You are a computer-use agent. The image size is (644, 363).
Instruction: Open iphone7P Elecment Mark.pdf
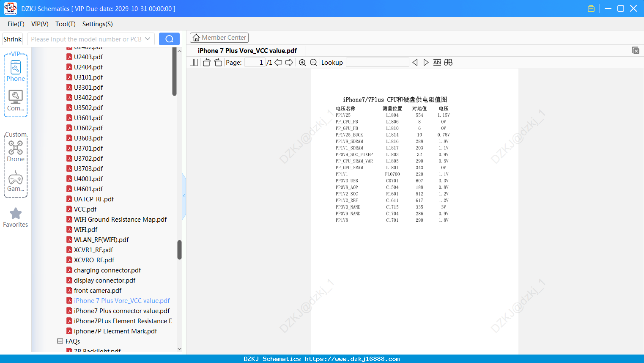(x=112, y=331)
